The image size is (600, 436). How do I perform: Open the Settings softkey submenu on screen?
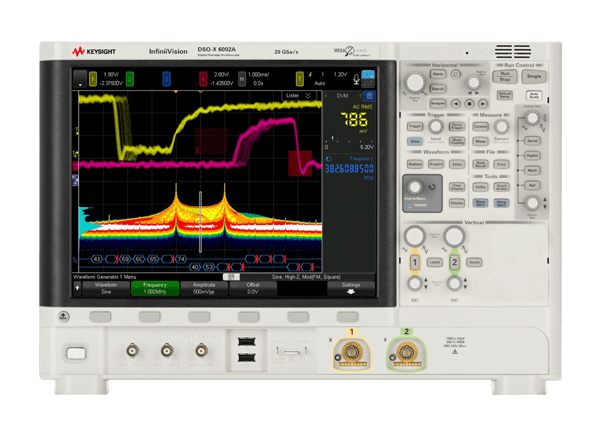click(351, 288)
